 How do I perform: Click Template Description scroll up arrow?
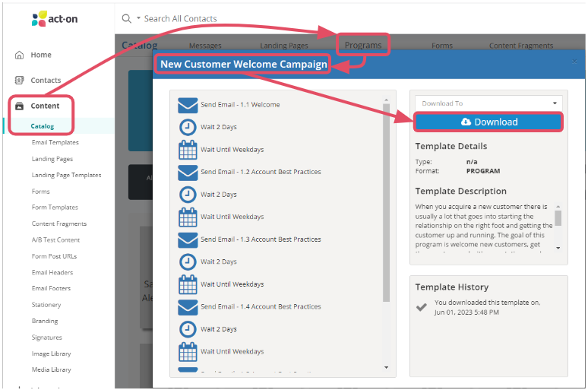(x=558, y=207)
